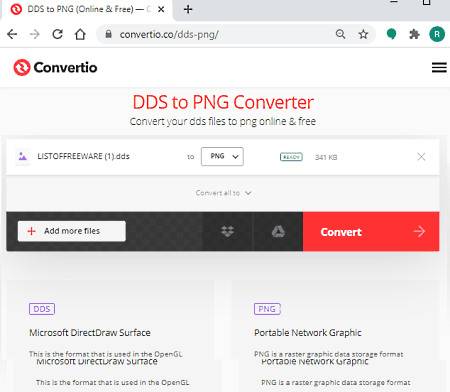Open the green extension icon
This screenshot has height=392, width=450.
[x=391, y=34]
